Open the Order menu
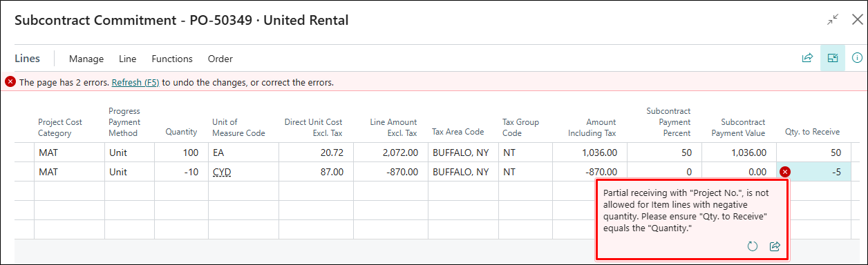868x265 pixels. tap(220, 59)
